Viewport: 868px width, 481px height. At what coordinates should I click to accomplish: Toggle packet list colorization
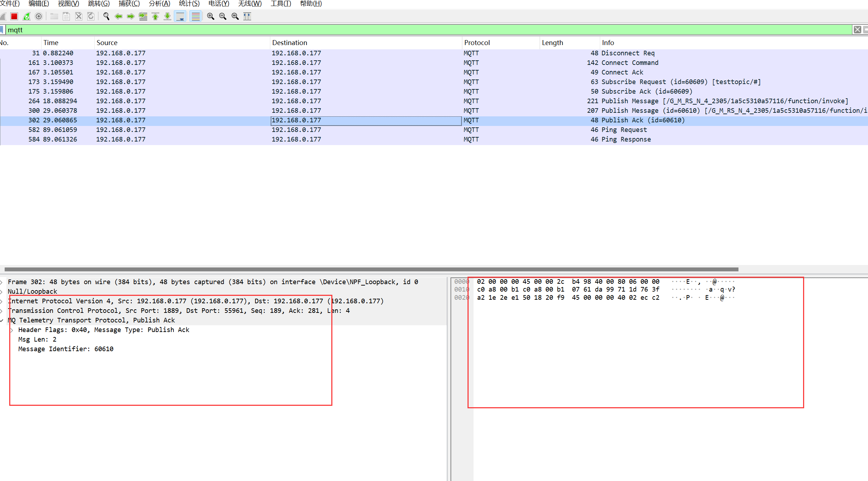(195, 16)
